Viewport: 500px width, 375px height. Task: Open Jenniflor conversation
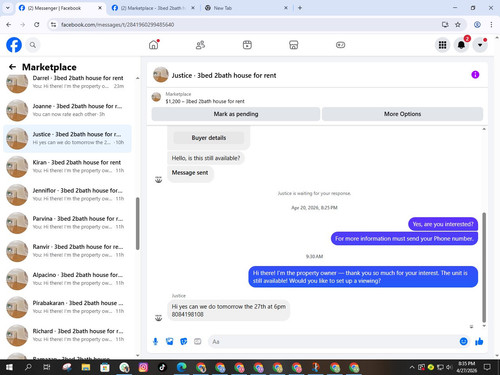click(x=68, y=195)
